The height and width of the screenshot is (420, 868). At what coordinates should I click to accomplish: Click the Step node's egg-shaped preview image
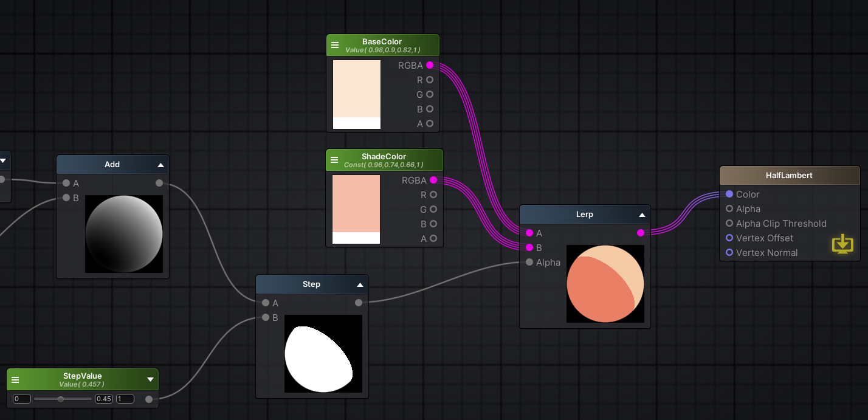(x=323, y=354)
